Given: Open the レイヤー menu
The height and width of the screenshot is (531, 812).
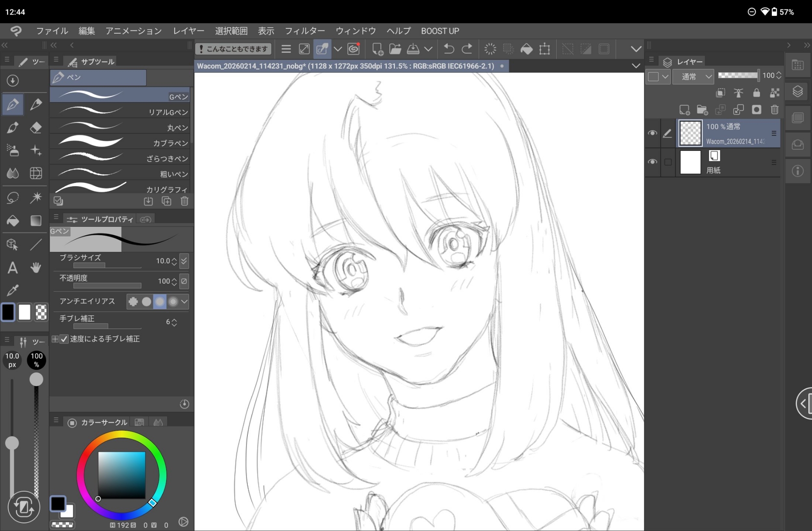Looking at the screenshot, I should pos(188,31).
